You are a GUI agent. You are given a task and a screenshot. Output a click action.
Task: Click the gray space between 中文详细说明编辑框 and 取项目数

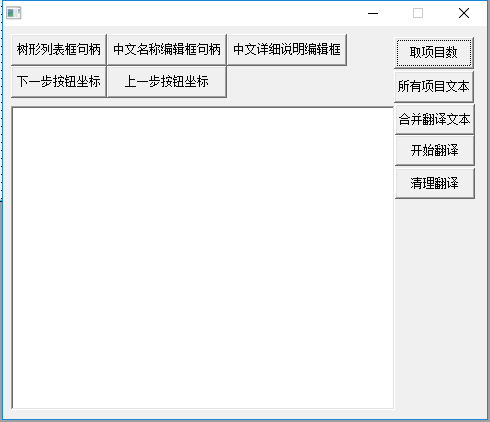coord(371,50)
